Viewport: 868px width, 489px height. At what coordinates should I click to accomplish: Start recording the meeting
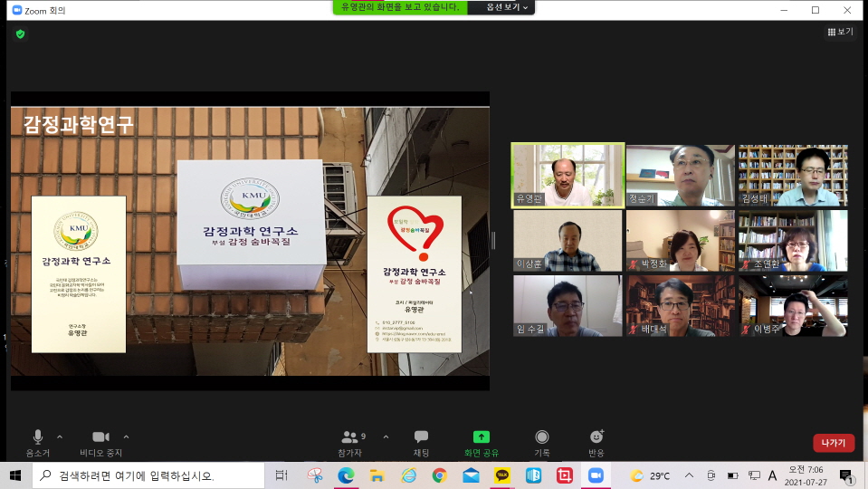coord(541,437)
